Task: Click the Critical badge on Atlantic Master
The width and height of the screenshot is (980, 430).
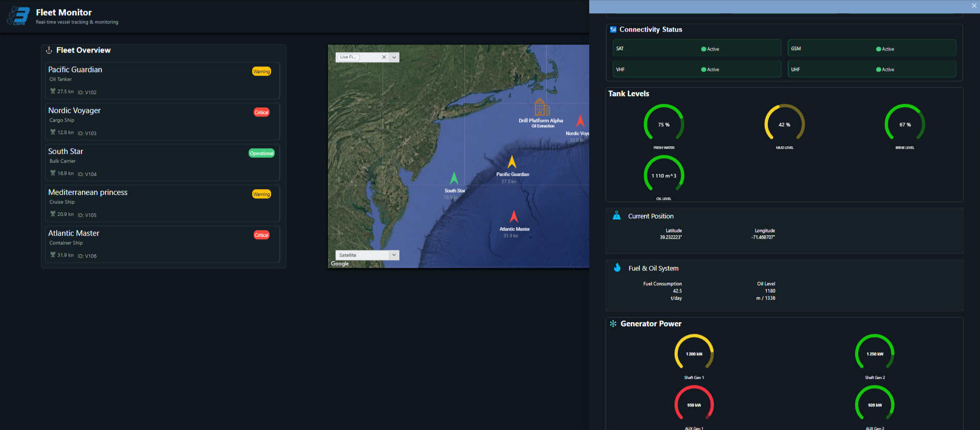Action: 261,235
